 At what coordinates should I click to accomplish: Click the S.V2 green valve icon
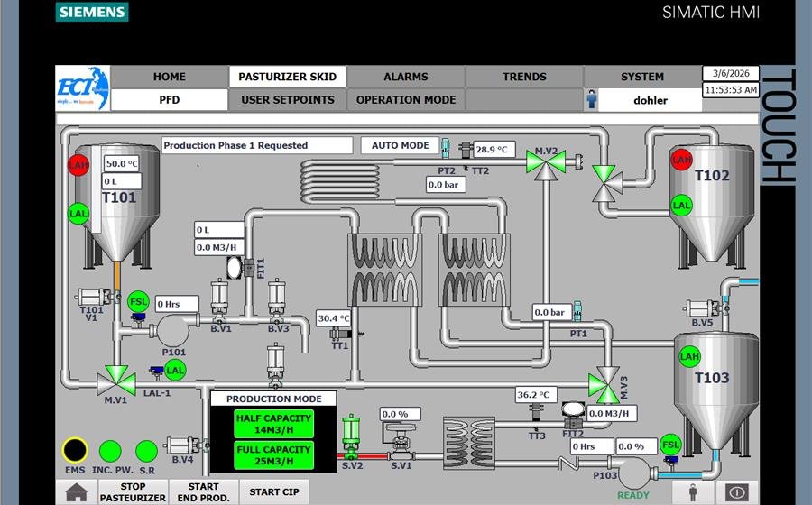coord(351,437)
